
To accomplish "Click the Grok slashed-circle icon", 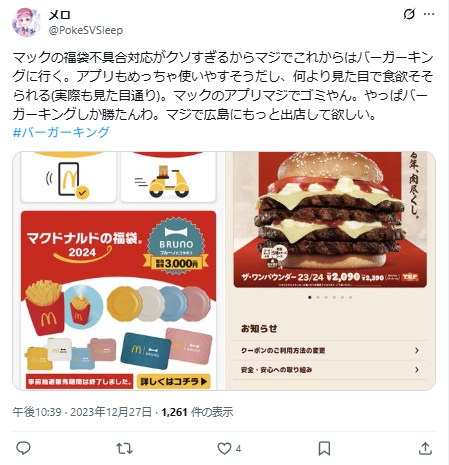I will pyautogui.click(x=409, y=14).
